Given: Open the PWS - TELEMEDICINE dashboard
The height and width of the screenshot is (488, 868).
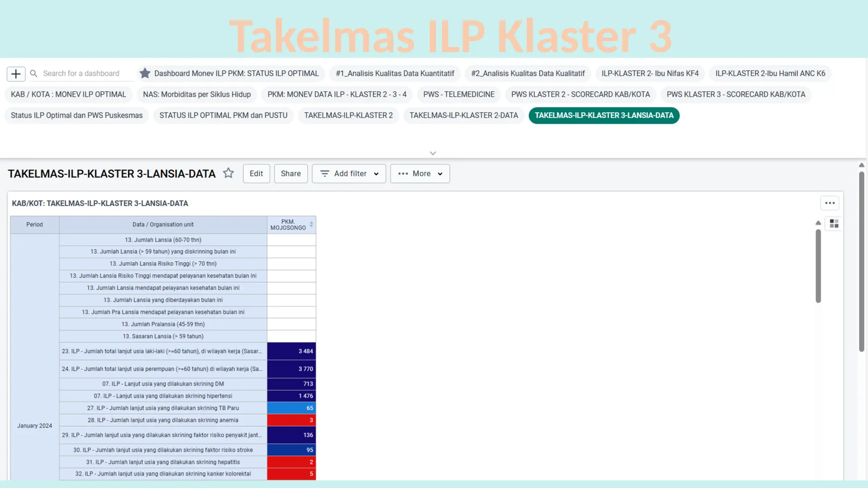Looking at the screenshot, I should 459,94.
